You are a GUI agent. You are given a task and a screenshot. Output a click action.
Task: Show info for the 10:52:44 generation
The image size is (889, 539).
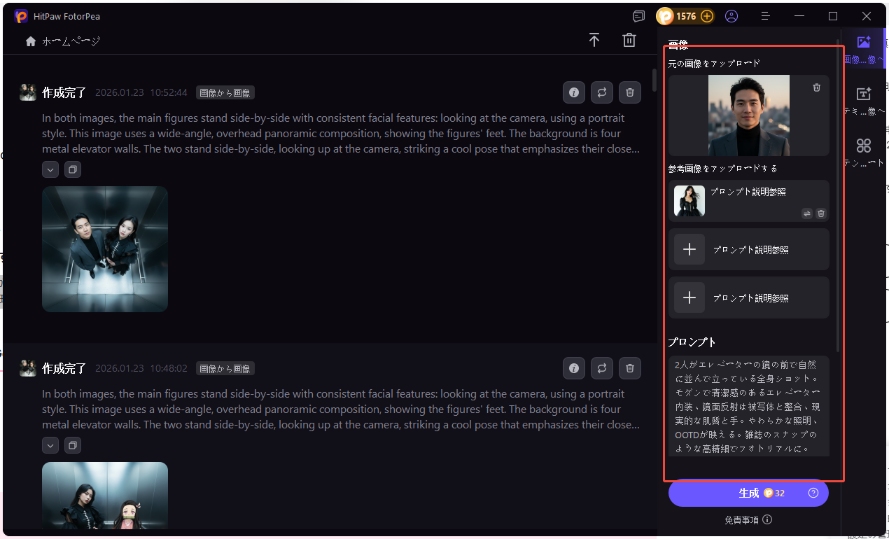point(574,92)
